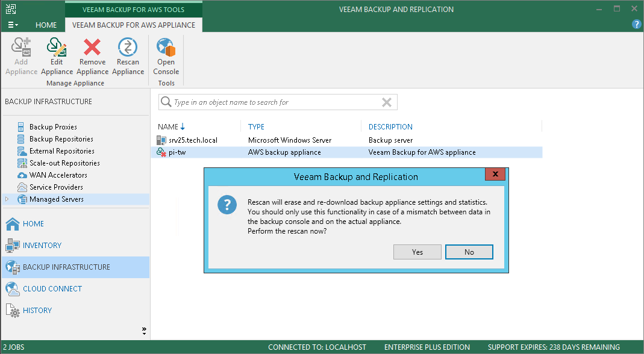
Task: Click the Home house icon
Action: pos(12,224)
